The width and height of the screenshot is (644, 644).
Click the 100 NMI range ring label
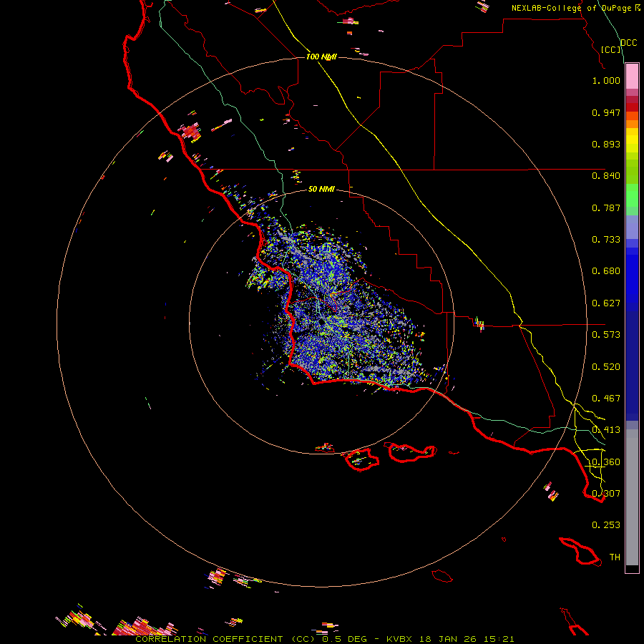click(x=321, y=57)
